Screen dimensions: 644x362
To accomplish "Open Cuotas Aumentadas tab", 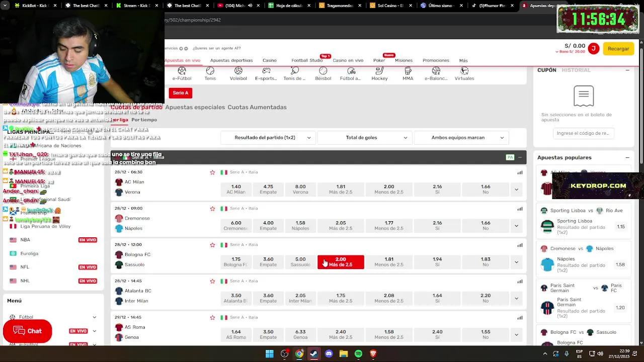I will tap(257, 107).
